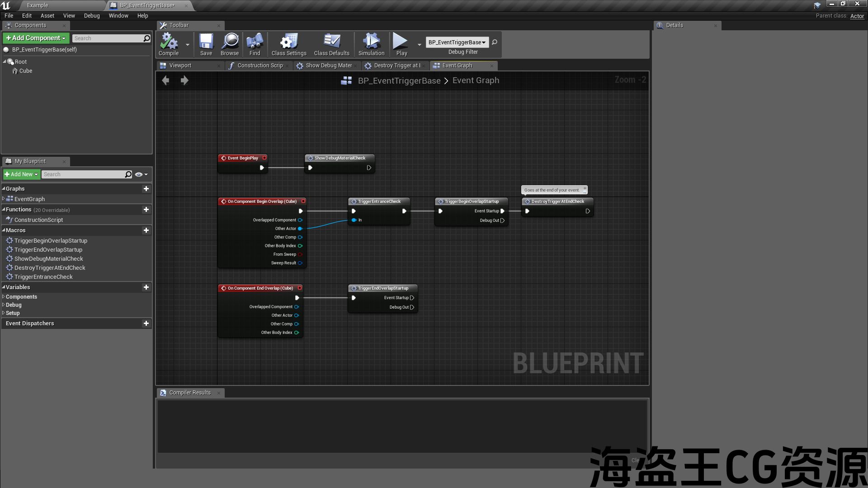Screen dimensions: 868x488
Task: Open Class Settings
Action: click(x=289, y=43)
